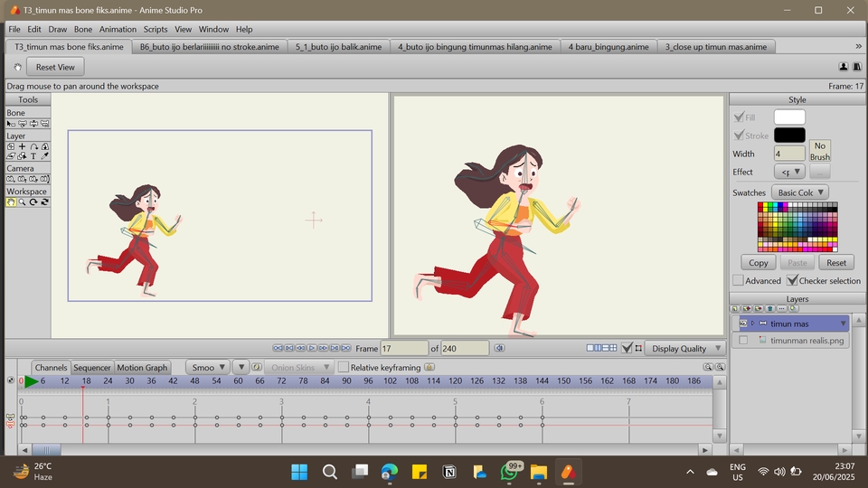Zoom in on the timeline
This screenshot has height=488, width=868.
[720, 368]
